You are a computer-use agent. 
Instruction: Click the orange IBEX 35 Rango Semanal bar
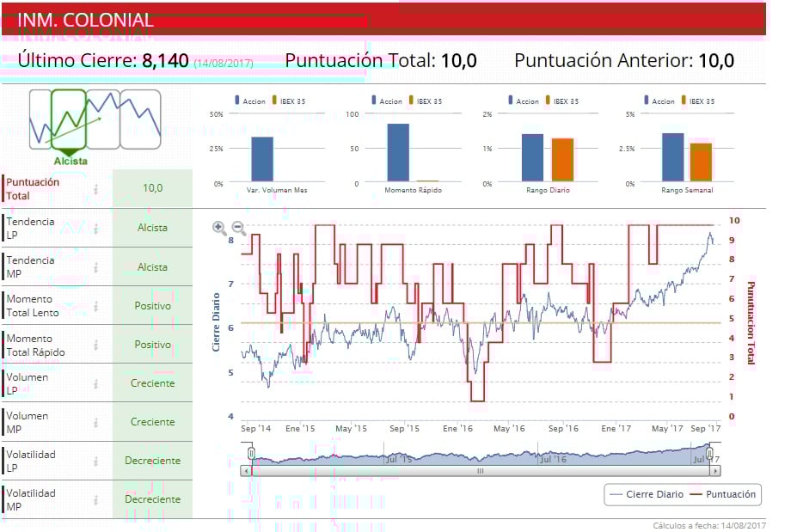pos(701,162)
